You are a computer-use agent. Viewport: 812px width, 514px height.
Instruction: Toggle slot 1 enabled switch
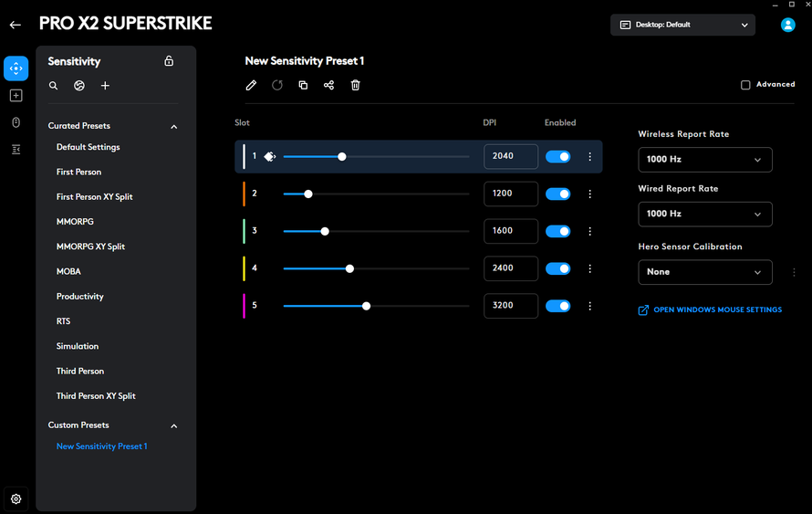point(557,156)
